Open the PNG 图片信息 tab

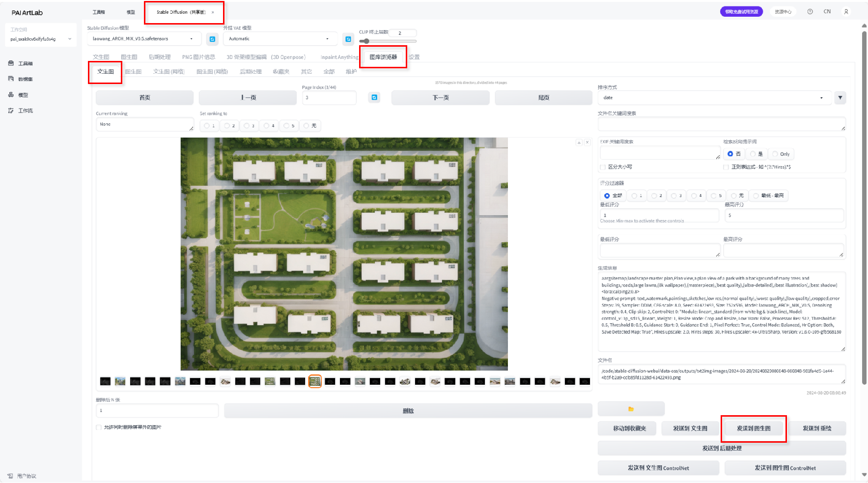pyautogui.click(x=198, y=57)
